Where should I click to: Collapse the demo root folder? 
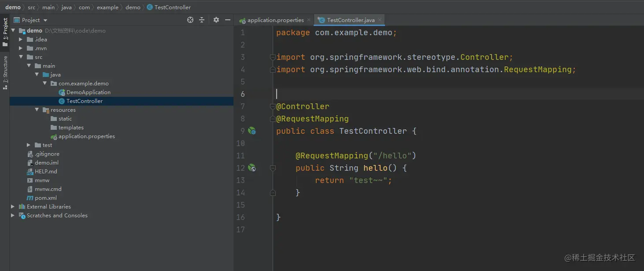coord(13,31)
